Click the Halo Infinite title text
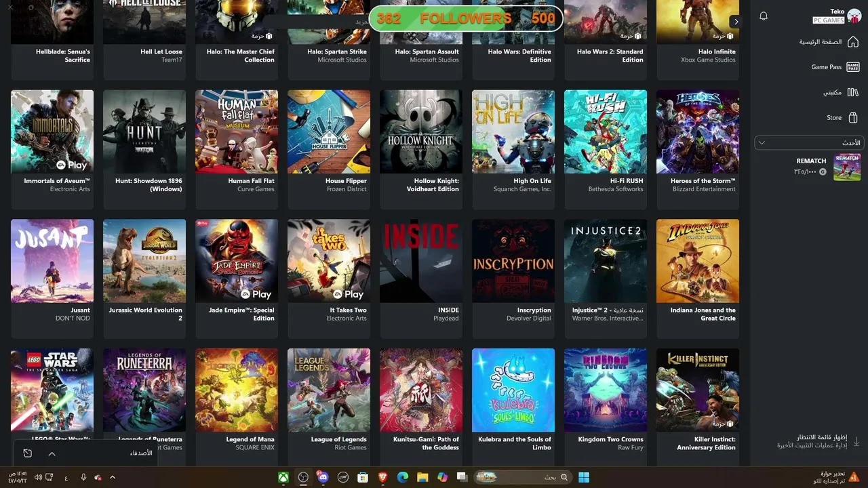 717,52
